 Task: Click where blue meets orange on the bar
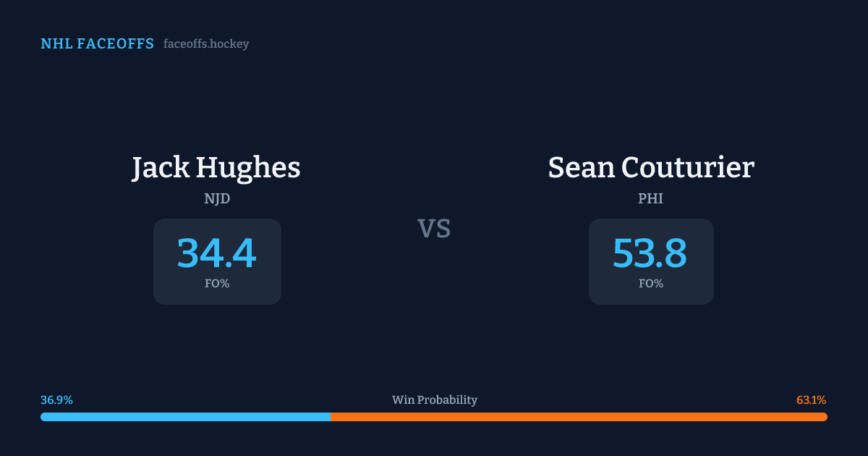tap(331, 417)
